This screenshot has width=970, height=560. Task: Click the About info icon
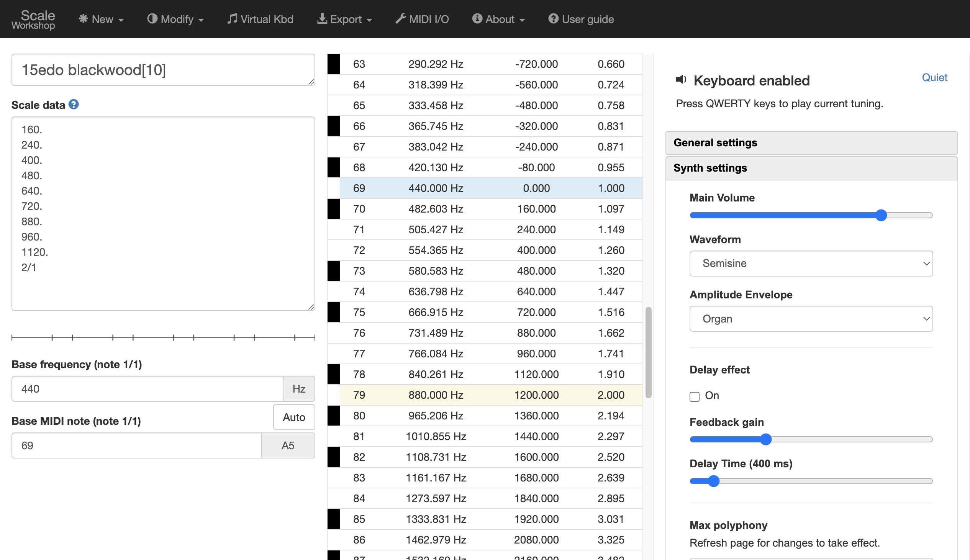[477, 18]
